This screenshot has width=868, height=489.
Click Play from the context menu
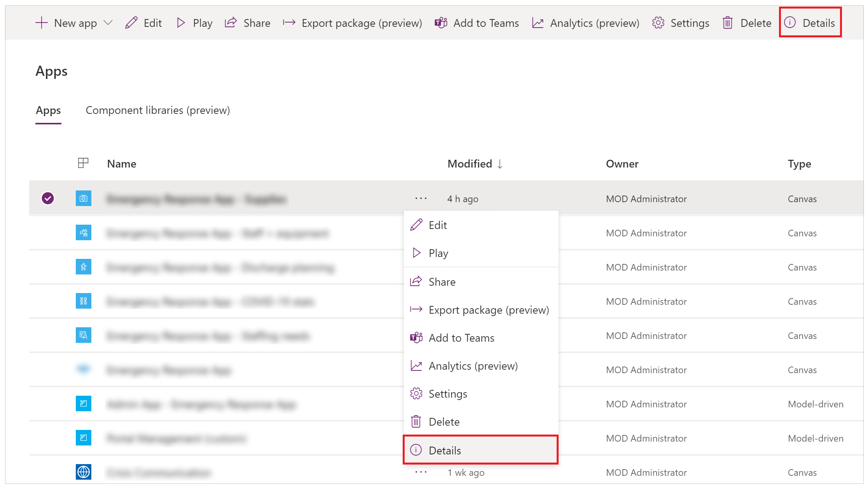(439, 253)
